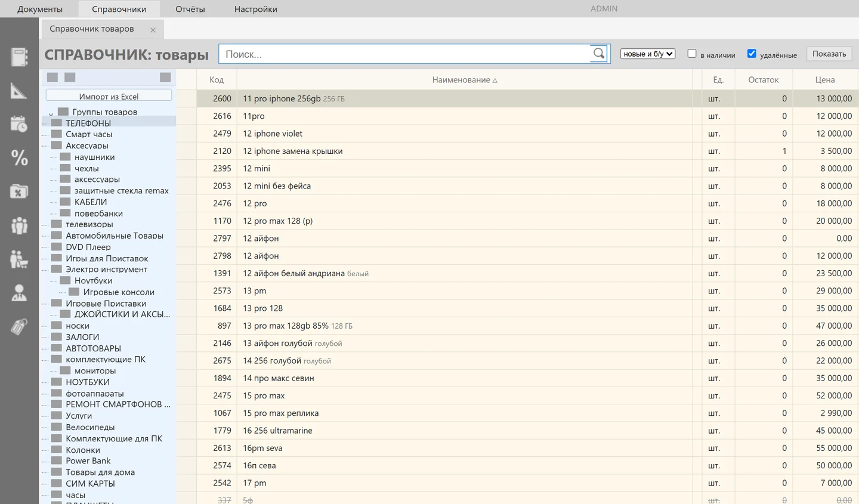
Task: Open the Документы menu
Action: click(40, 9)
